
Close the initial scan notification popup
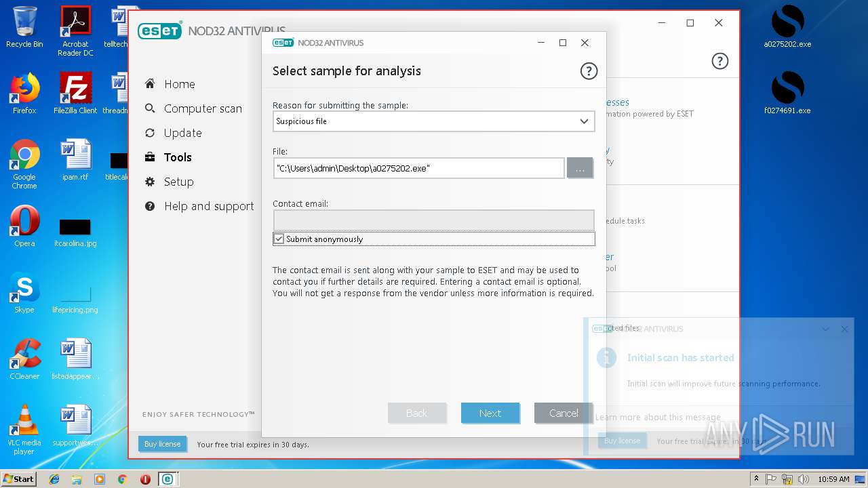coord(844,329)
